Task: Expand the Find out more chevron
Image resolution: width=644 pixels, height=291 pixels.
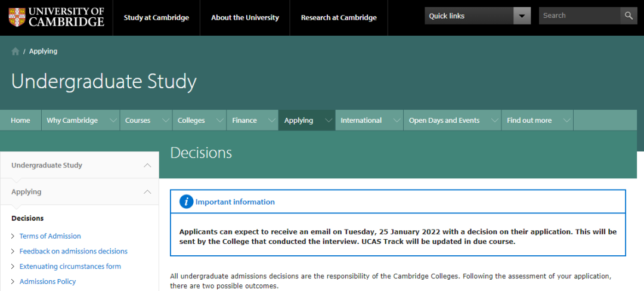Action: pyautogui.click(x=566, y=120)
